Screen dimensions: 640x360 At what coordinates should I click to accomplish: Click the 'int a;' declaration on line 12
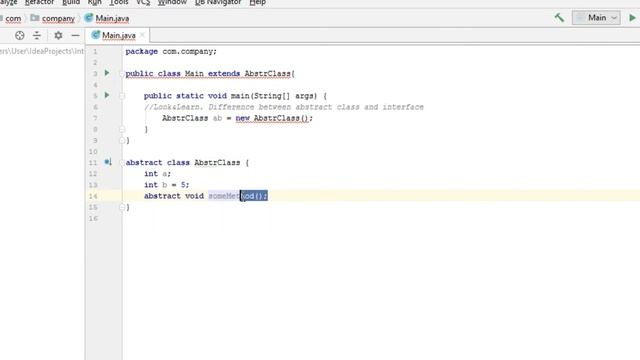(x=157, y=174)
